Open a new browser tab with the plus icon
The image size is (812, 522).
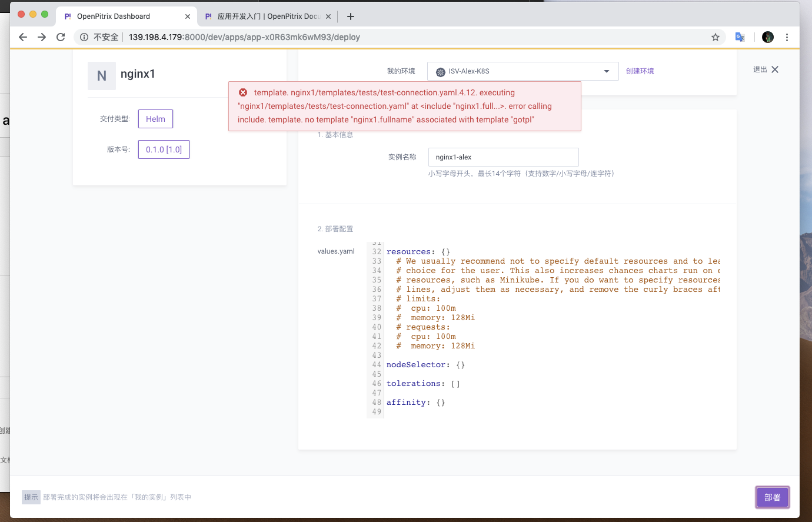pyautogui.click(x=350, y=16)
